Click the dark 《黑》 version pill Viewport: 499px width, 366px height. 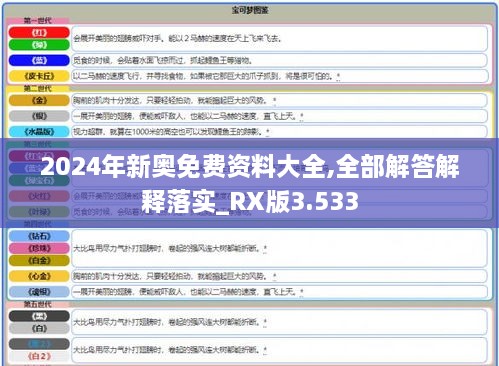pos(39,316)
